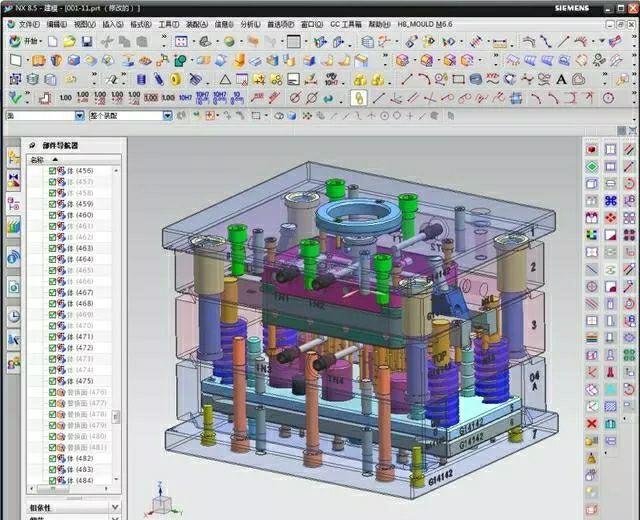The width and height of the screenshot is (640, 520).
Task: Select the sketch rectangle icon in second toolbar row
Action: pos(15,60)
